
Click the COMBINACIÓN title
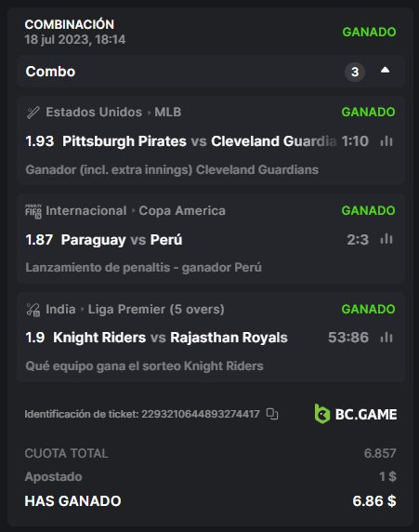(x=70, y=24)
